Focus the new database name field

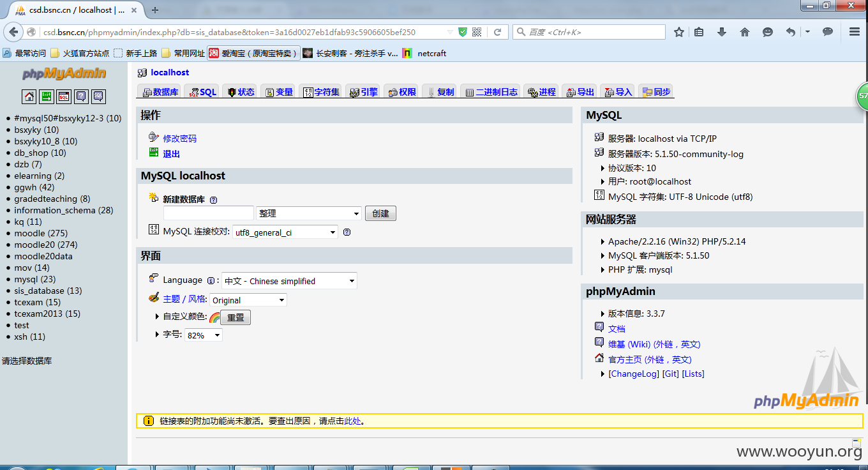[x=209, y=213]
